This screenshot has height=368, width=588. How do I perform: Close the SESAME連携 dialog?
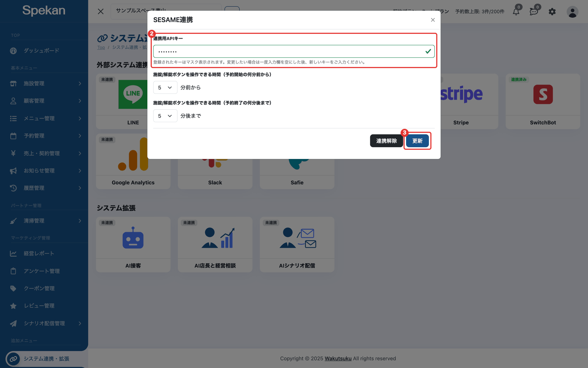tap(433, 20)
